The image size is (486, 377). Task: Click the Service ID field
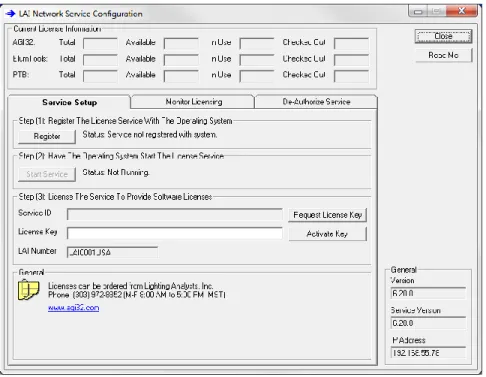click(175, 214)
